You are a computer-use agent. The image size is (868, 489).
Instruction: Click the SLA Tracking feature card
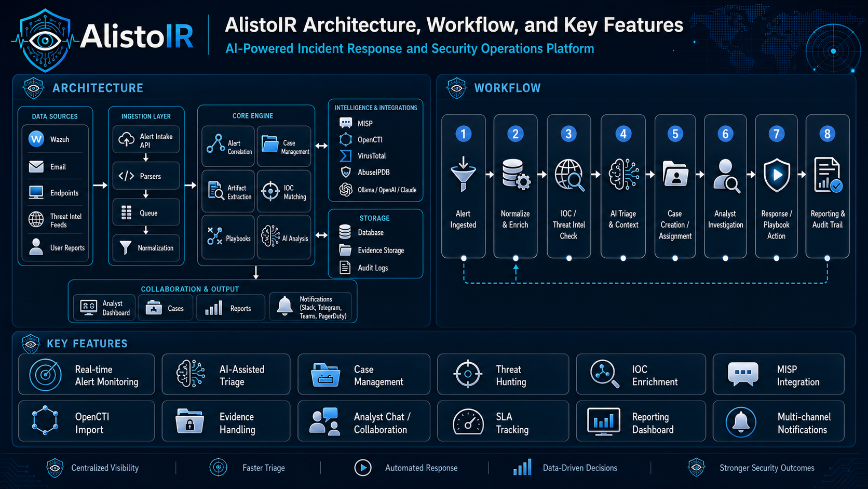503,421
